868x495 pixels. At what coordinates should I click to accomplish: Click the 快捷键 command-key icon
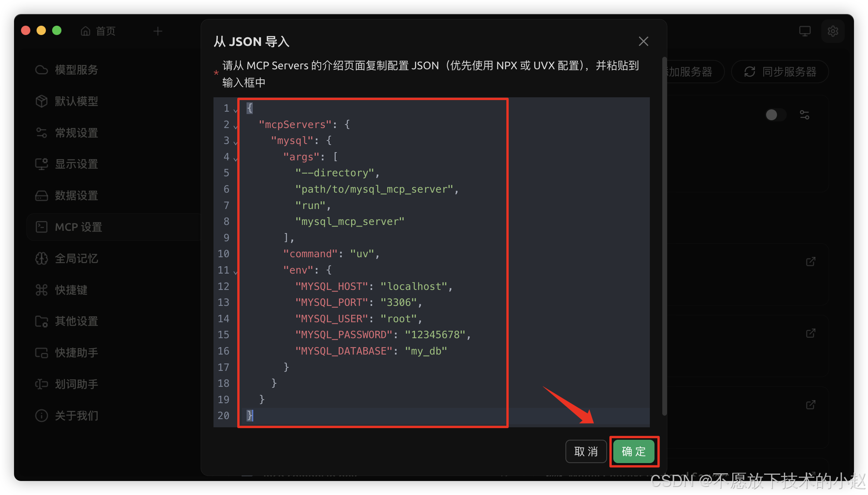click(42, 290)
